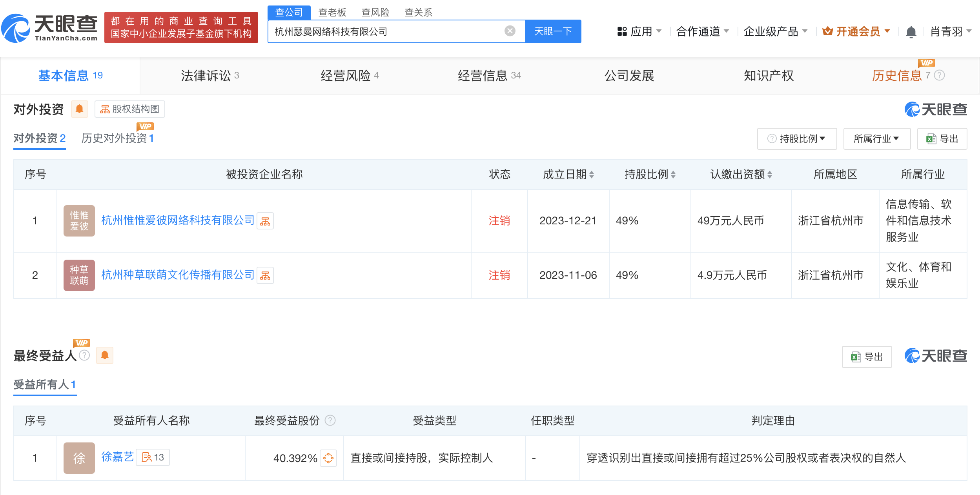Export the 最终受益人 table with 导出

click(x=867, y=357)
